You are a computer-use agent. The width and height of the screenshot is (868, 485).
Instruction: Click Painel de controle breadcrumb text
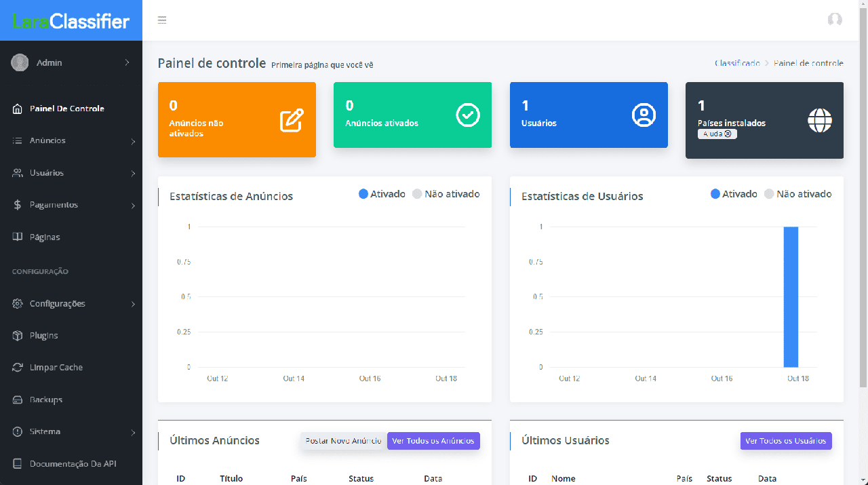[808, 63]
